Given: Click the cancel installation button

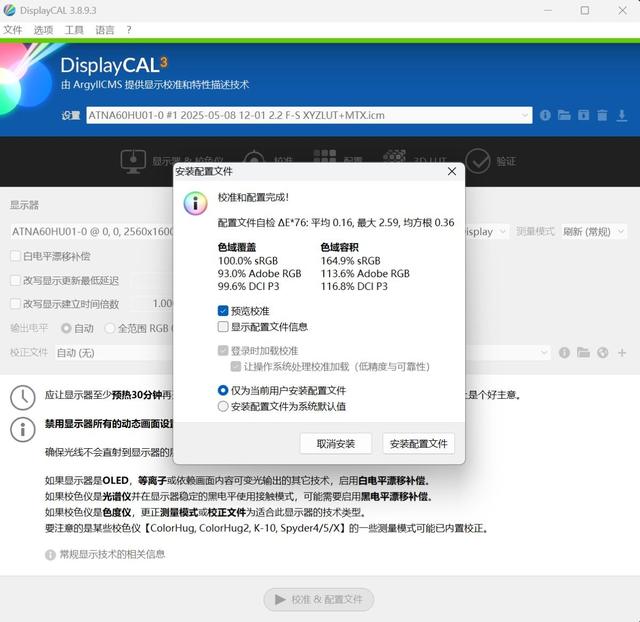Looking at the screenshot, I should coord(336,443).
